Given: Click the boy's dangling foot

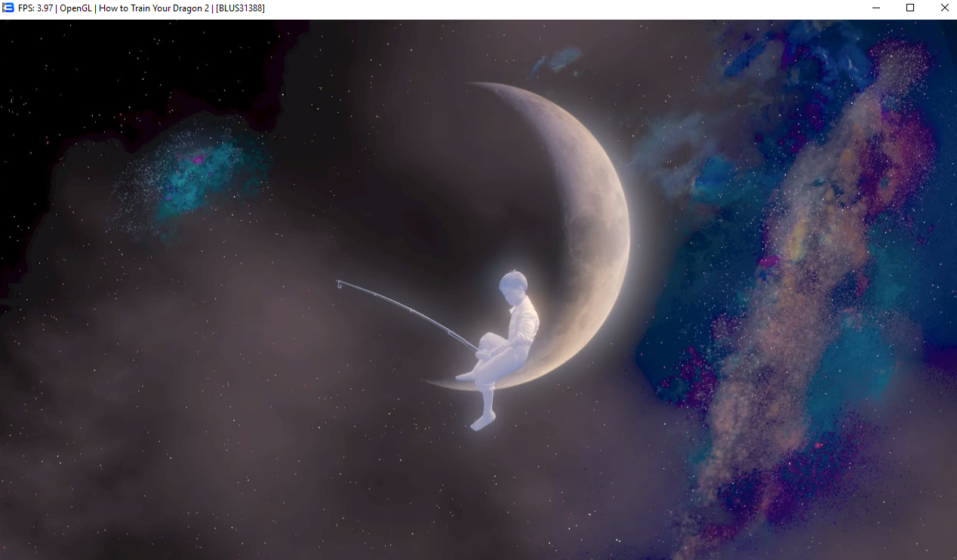Looking at the screenshot, I should pyautogui.click(x=481, y=422).
